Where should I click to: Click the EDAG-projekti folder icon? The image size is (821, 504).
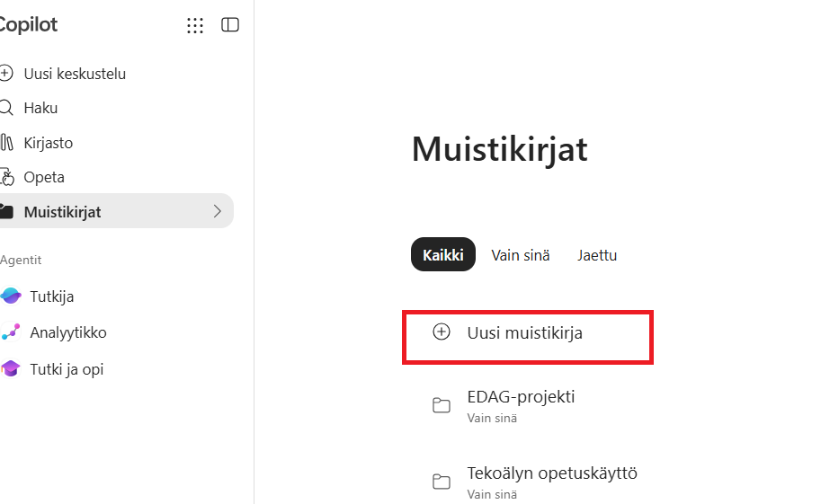point(442,405)
